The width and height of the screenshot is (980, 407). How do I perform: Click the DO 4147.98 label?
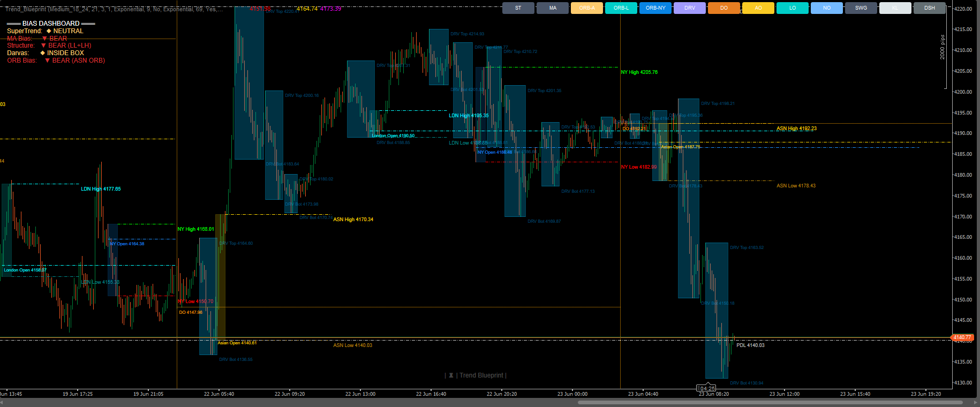pos(191,313)
